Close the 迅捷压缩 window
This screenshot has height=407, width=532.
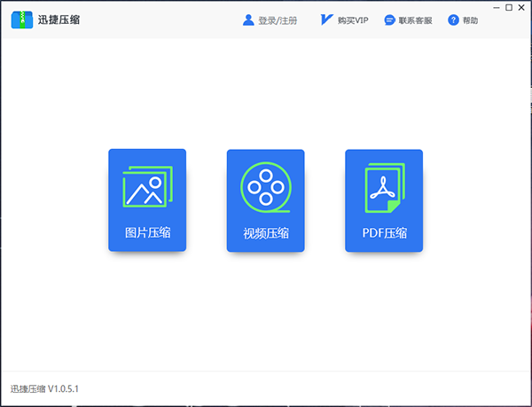[x=521, y=8]
